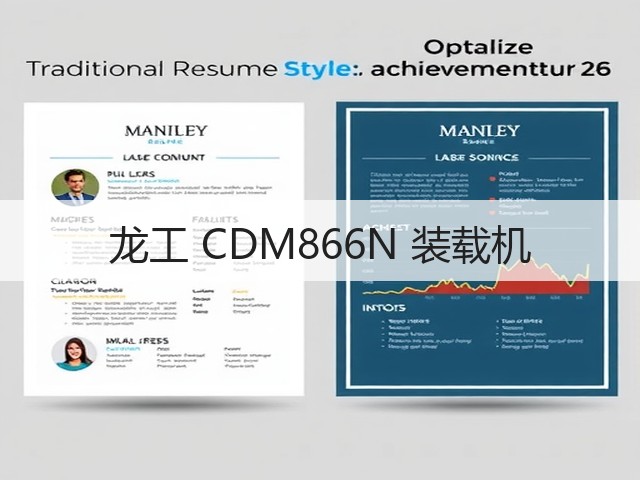Viewport: 640px width, 480px height.
Task: Select the female profile photo on white resume
Action: [x=74, y=353]
